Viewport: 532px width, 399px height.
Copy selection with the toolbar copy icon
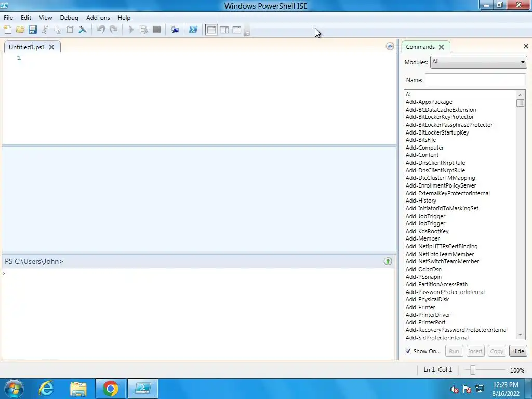coord(57,30)
